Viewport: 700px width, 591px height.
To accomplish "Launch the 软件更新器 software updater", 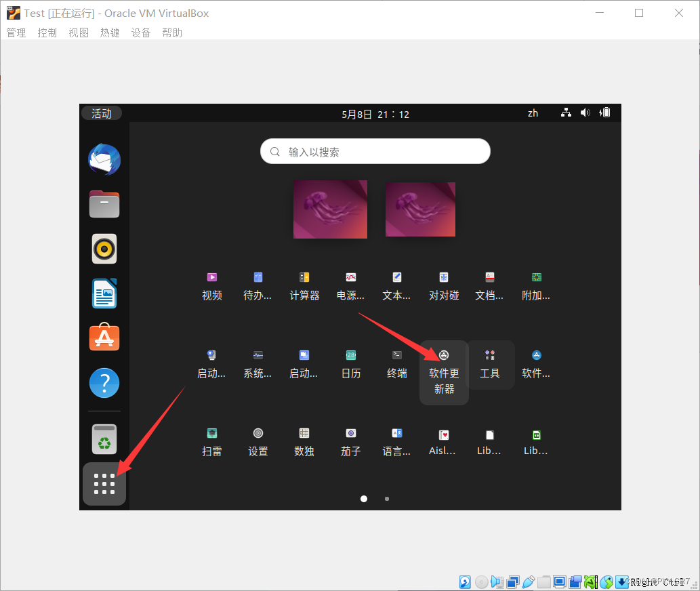I will 444,373.
